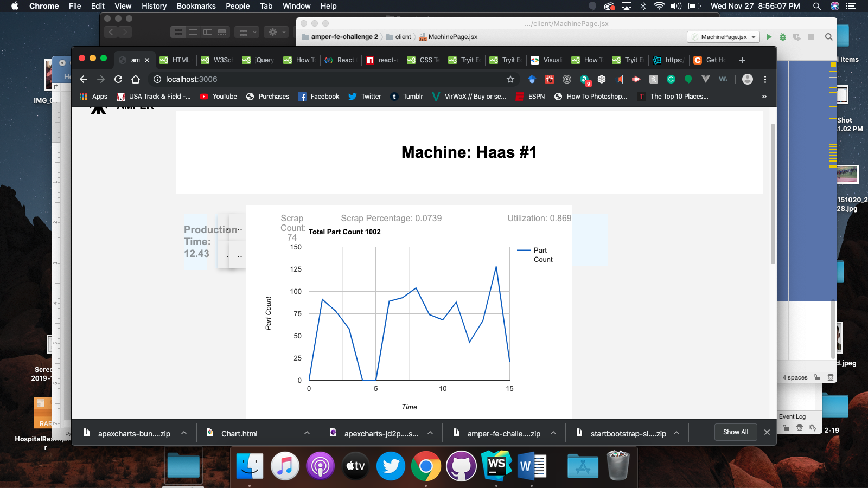Click Chrome's back arrow button
Screen dimensions: 868x488
click(x=84, y=79)
